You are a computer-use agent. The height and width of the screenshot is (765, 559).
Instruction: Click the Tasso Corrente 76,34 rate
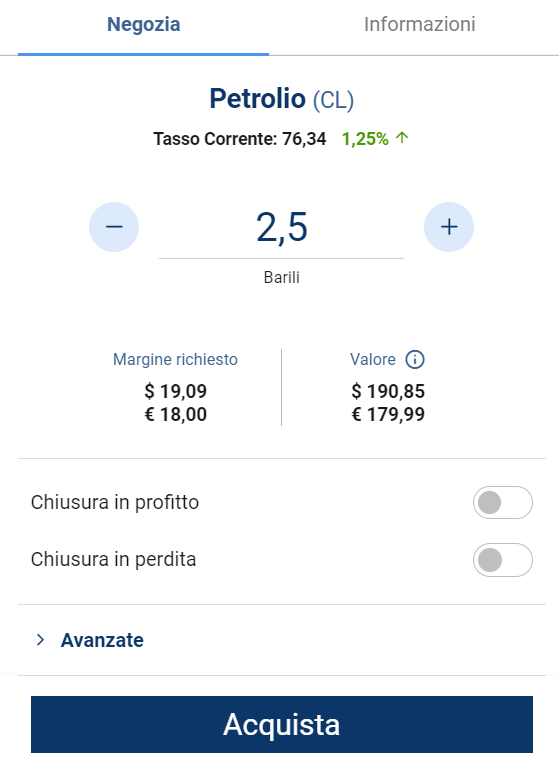(240, 139)
